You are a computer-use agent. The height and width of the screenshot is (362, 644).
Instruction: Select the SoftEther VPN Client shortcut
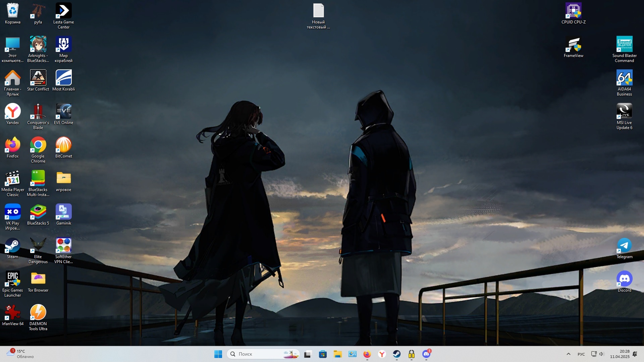tap(63, 251)
